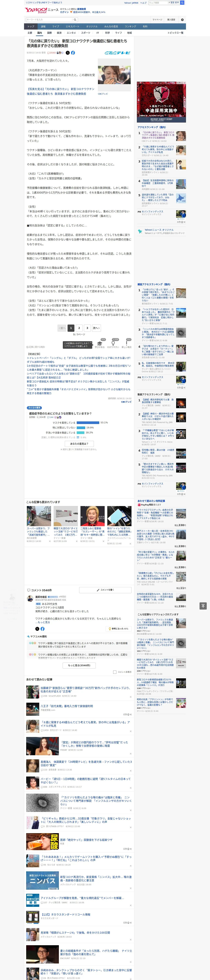Click the Yahoo! JAPAN News logo
The width and height of the screenshot is (210, 980).
coord(42,10)
